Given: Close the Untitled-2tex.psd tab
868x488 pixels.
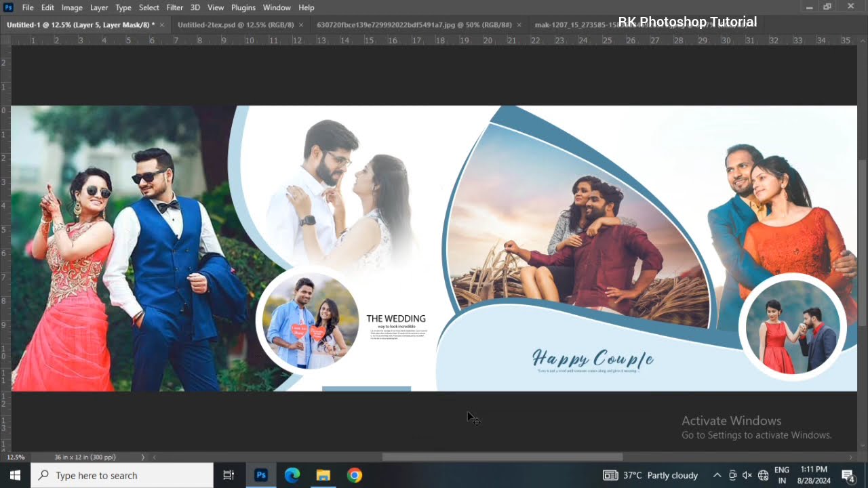Looking at the screenshot, I should (301, 25).
